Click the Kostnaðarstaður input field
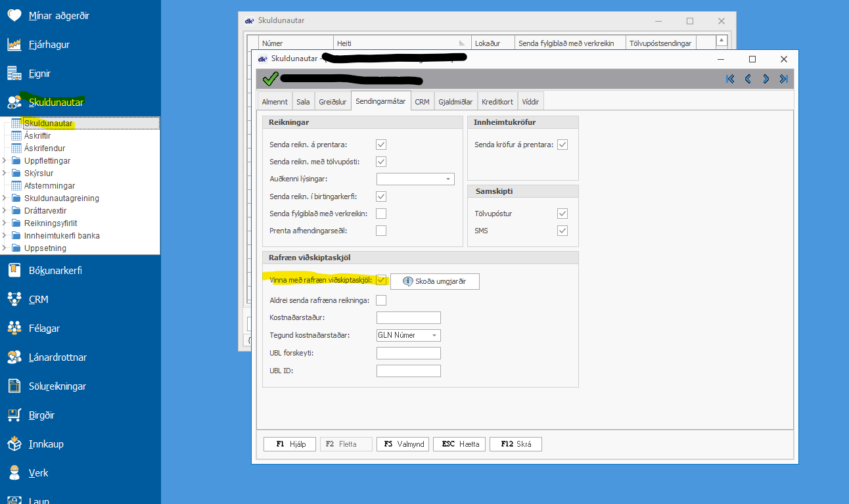Image resolution: width=849 pixels, height=504 pixels. click(408, 318)
